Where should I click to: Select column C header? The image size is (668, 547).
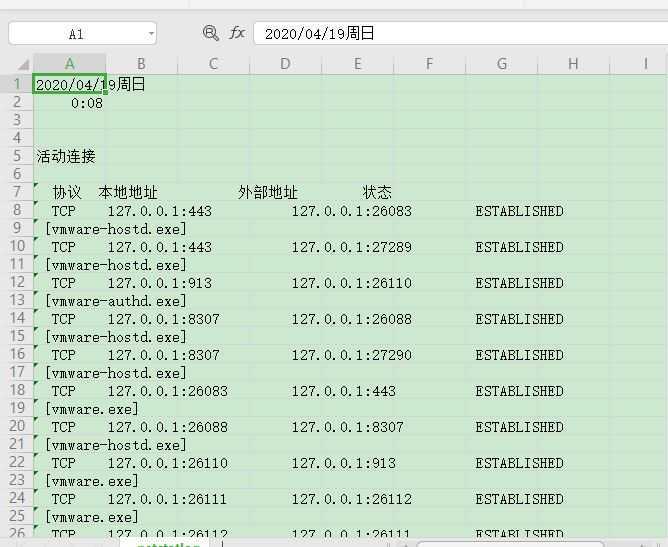213,64
